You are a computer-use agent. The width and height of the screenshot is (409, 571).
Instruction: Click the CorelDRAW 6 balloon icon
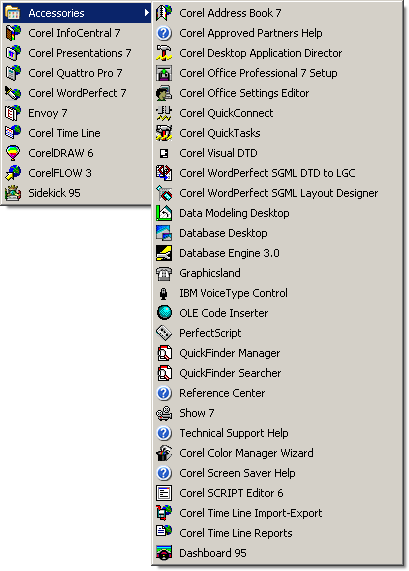(13, 153)
